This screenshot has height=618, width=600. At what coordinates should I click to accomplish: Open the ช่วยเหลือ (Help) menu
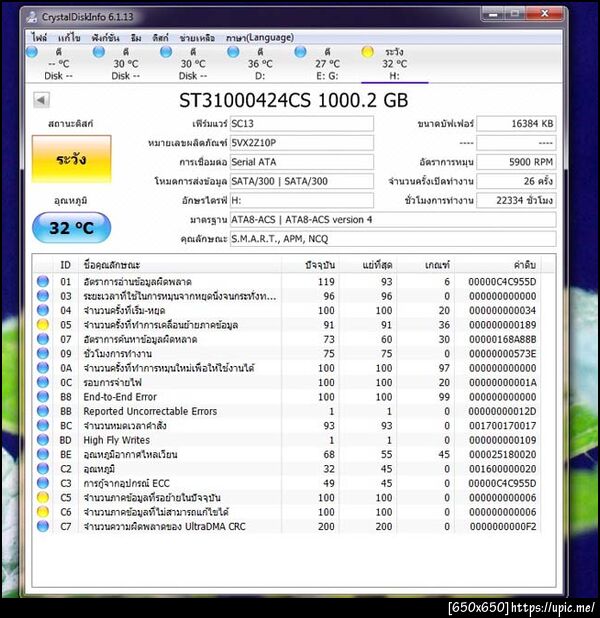(197, 38)
